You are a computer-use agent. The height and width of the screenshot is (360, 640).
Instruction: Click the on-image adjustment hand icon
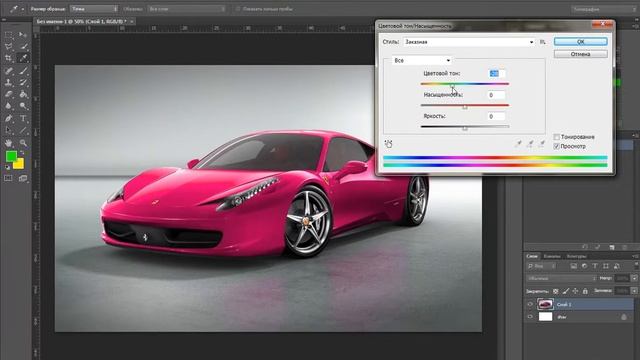coord(388,144)
